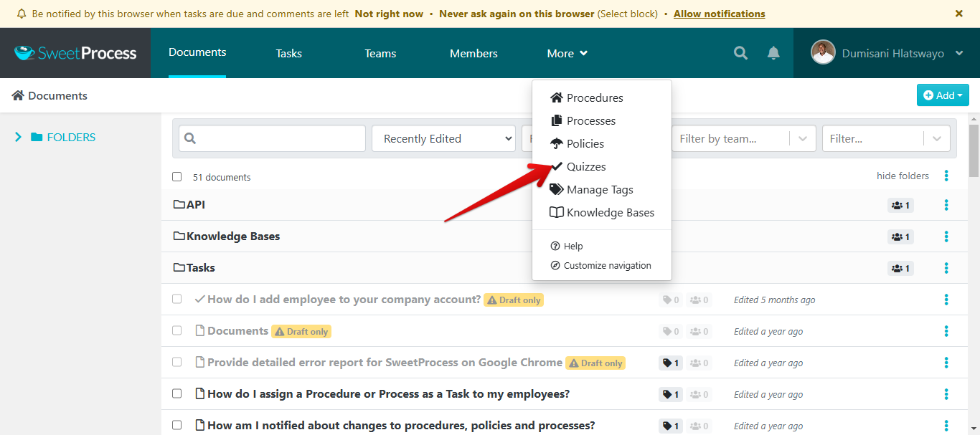Click 'Allow notifications' link in banner
Image resolution: width=980 pixels, height=435 pixels.
(720, 14)
